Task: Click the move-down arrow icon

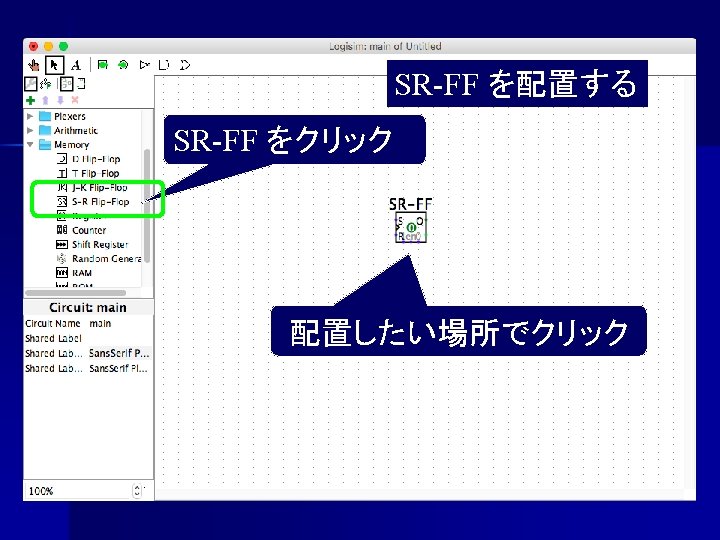Action: tap(60, 100)
